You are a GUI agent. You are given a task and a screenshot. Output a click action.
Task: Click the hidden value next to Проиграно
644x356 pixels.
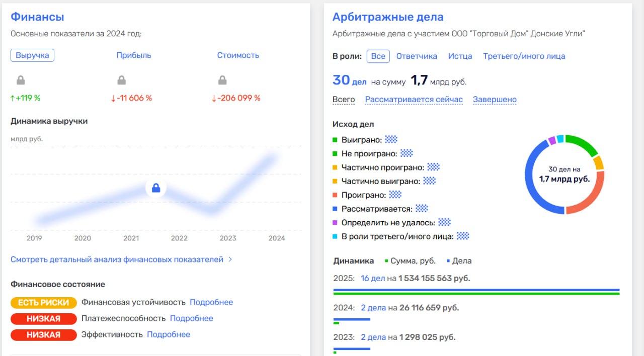click(395, 195)
